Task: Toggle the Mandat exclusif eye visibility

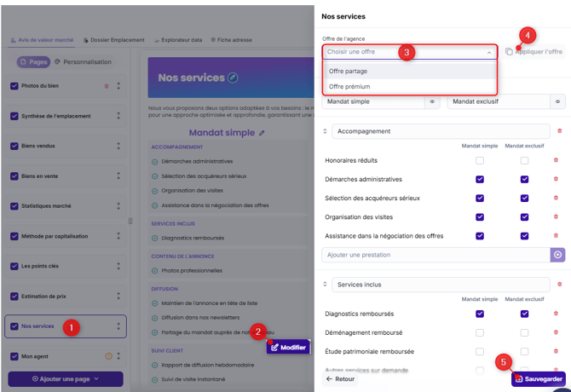Action: point(557,101)
